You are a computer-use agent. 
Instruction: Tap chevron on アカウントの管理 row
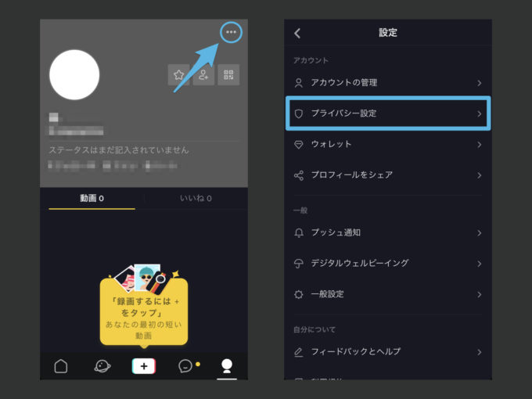coord(480,83)
